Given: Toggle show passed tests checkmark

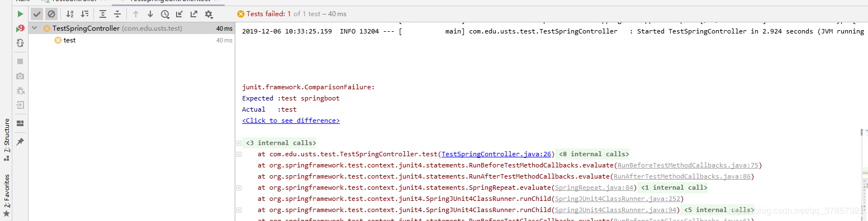Looking at the screenshot, I should point(37,14).
